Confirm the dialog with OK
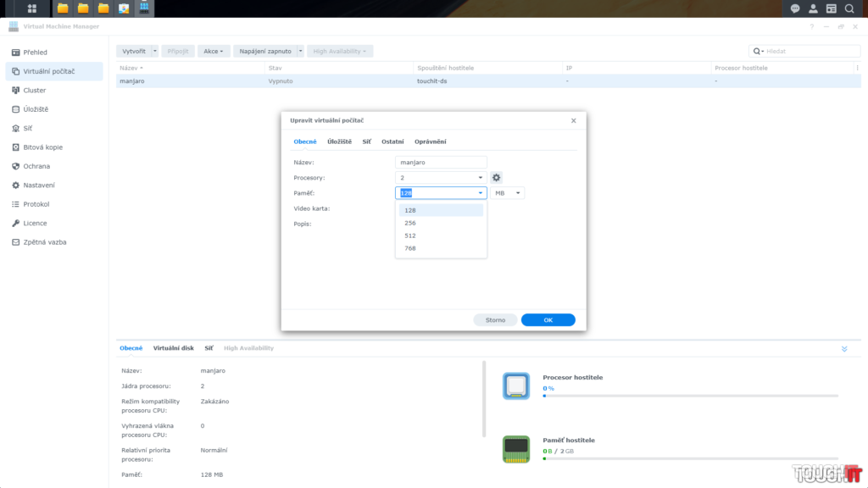This screenshot has height=488, width=868. pyautogui.click(x=548, y=320)
